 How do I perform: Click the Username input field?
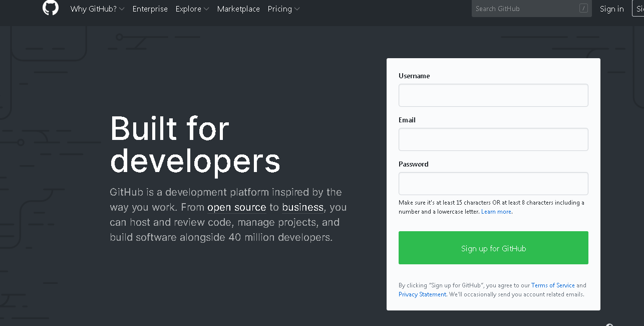[x=493, y=95]
